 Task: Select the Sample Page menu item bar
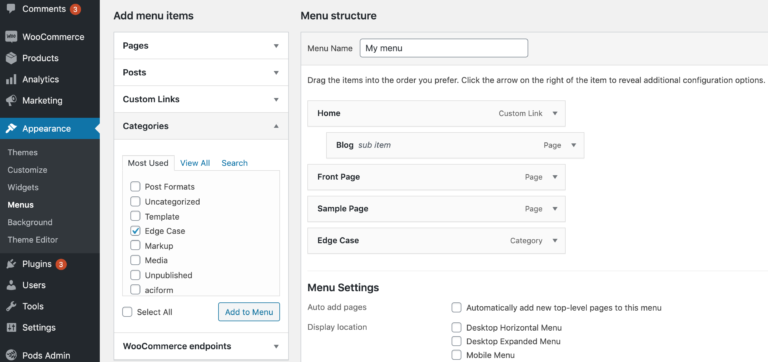pos(436,209)
